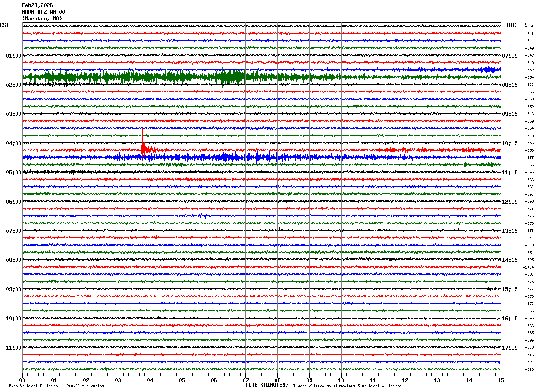
Task: Select the 04:00 CST row label
Action: coord(14,143)
